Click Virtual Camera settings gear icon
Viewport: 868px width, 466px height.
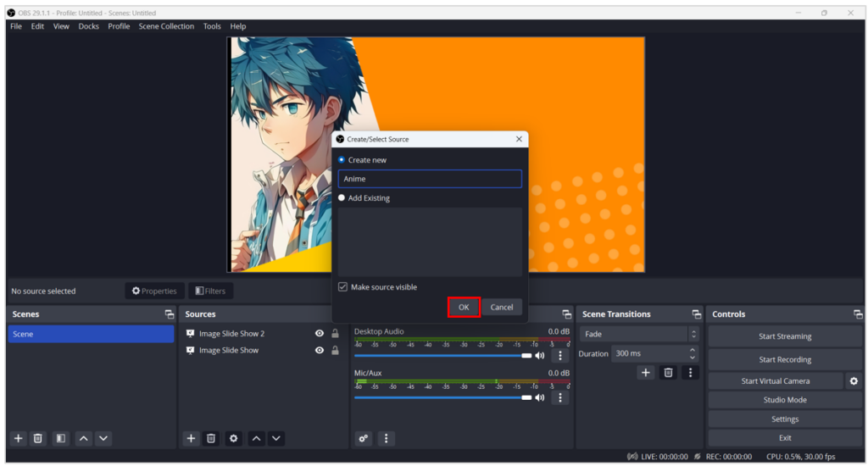854,381
